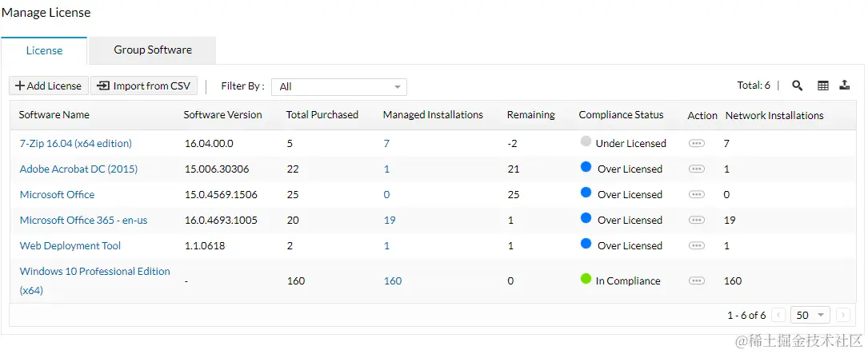Open action menu for Web Deployment Tool row
Screen dimensions: 868x354
coord(696,245)
